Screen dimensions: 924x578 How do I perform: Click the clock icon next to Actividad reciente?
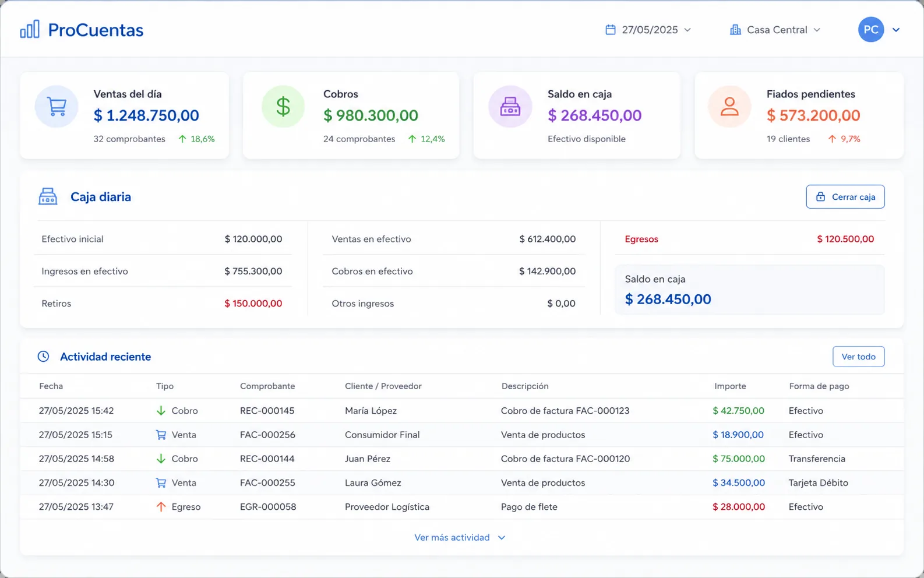click(44, 357)
